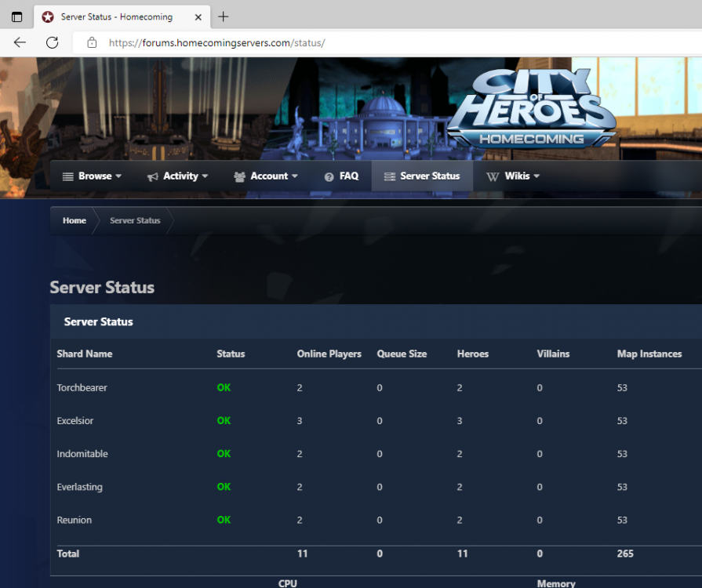
Task: Click the Torchbearer shard row name
Action: (x=82, y=387)
